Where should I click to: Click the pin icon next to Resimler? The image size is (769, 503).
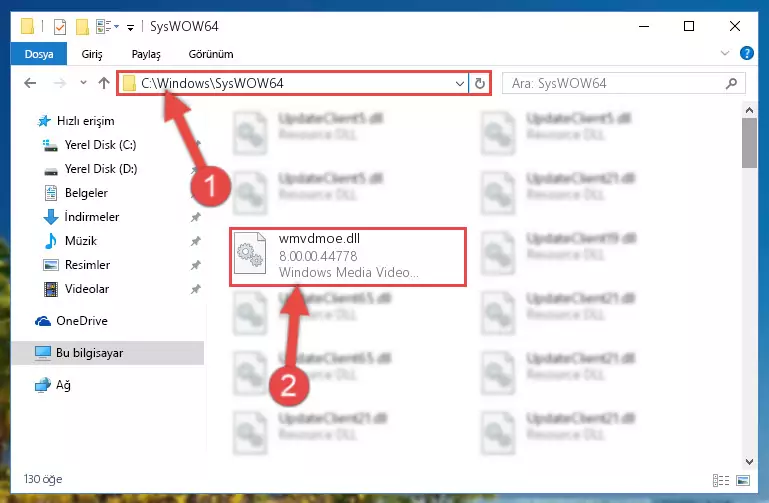click(196, 265)
